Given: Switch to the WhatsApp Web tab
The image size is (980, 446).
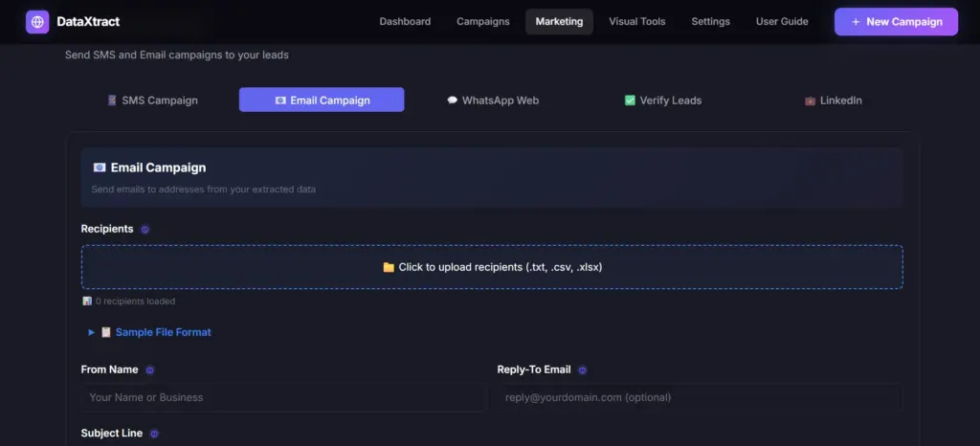Looking at the screenshot, I should 493,100.
